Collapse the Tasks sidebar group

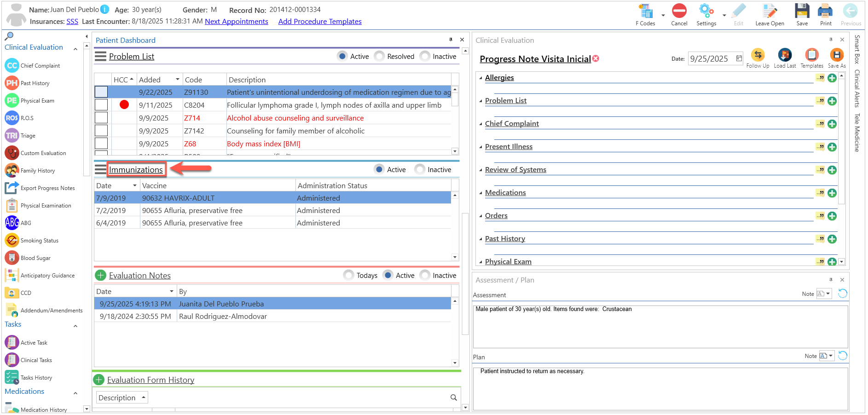pyautogui.click(x=75, y=326)
